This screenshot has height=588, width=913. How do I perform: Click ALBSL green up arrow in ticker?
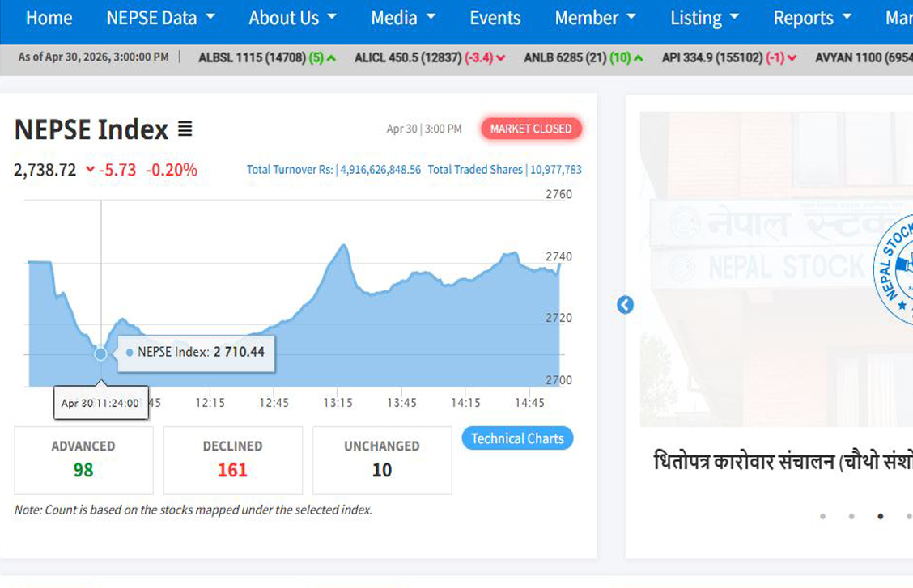click(x=331, y=58)
